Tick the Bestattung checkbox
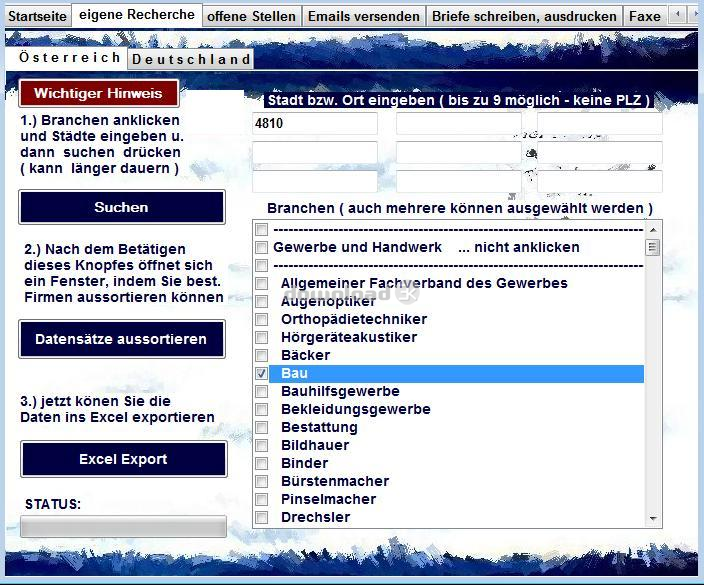The image size is (704, 585). pos(261,427)
